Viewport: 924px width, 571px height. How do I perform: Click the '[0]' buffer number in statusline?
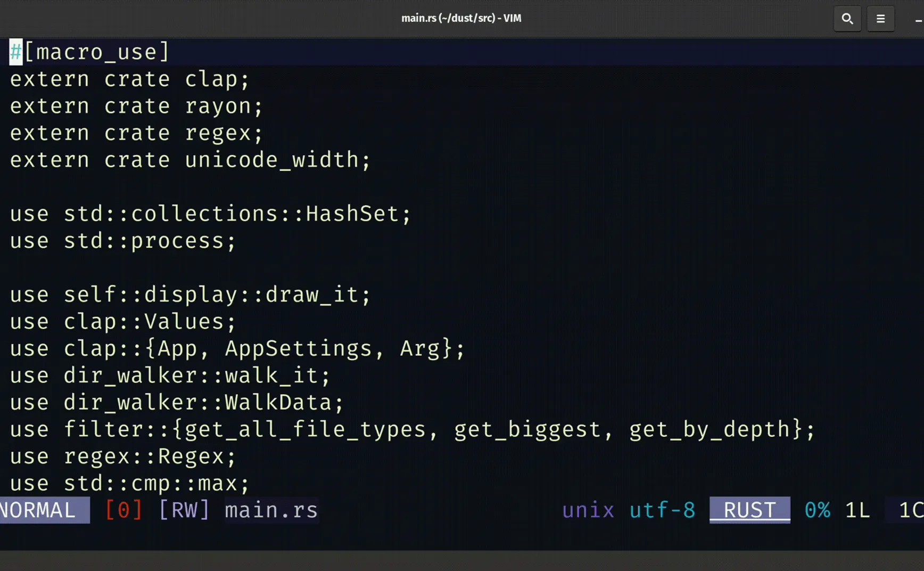coord(123,510)
